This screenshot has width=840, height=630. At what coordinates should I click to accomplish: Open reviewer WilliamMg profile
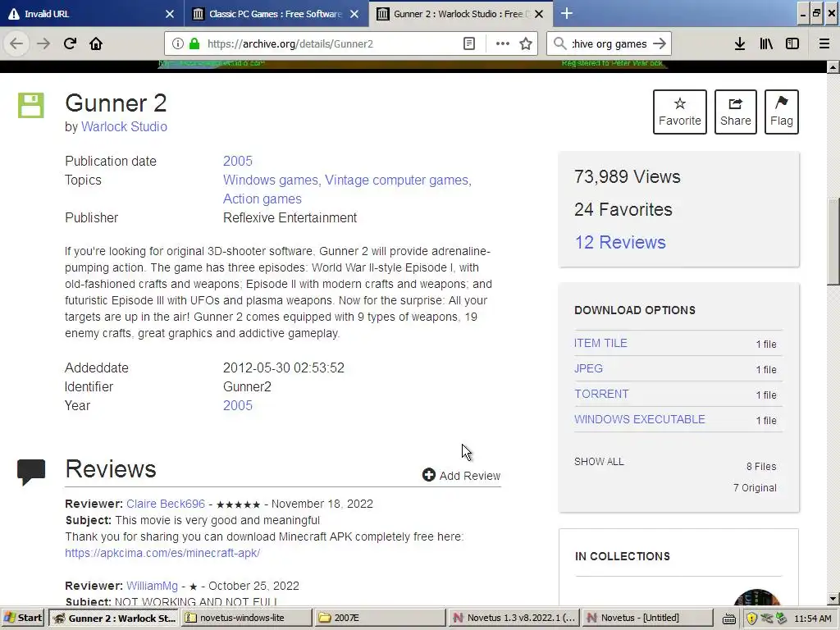click(152, 586)
